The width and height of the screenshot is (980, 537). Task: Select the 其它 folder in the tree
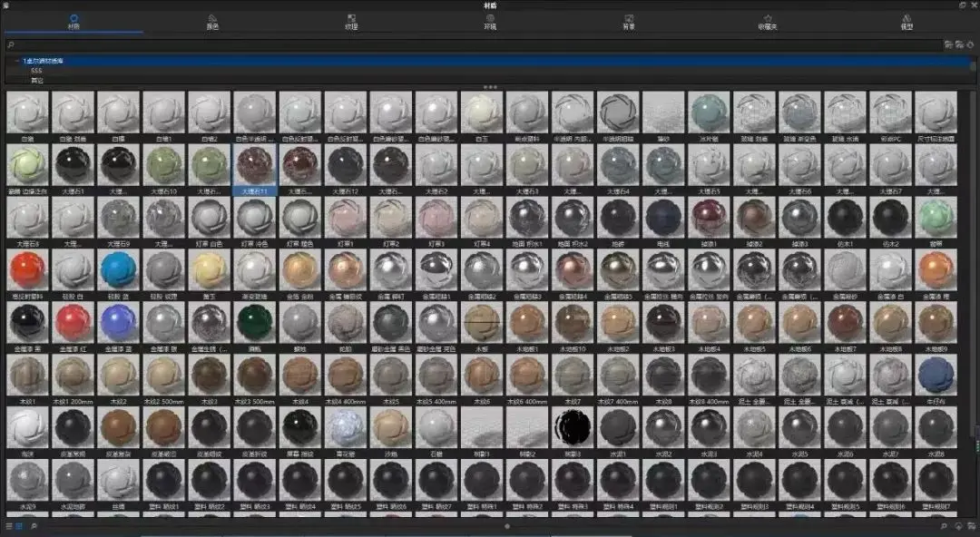pos(37,80)
